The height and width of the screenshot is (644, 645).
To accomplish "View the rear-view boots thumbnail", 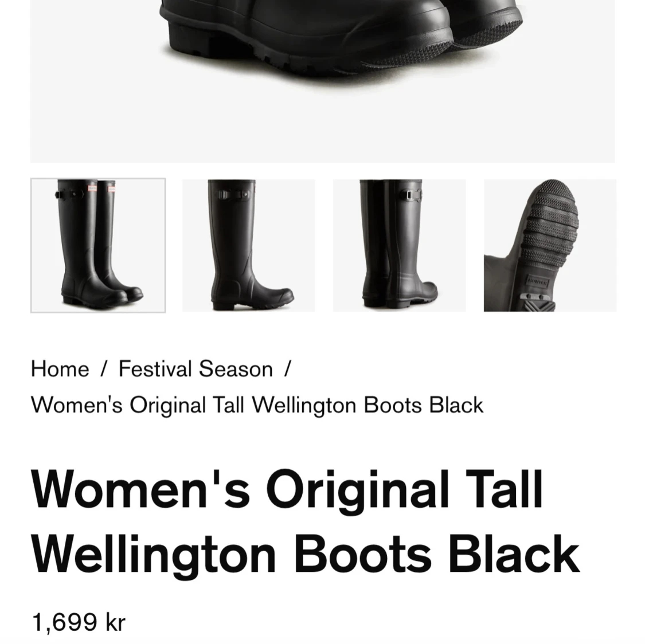I will pyautogui.click(x=400, y=245).
